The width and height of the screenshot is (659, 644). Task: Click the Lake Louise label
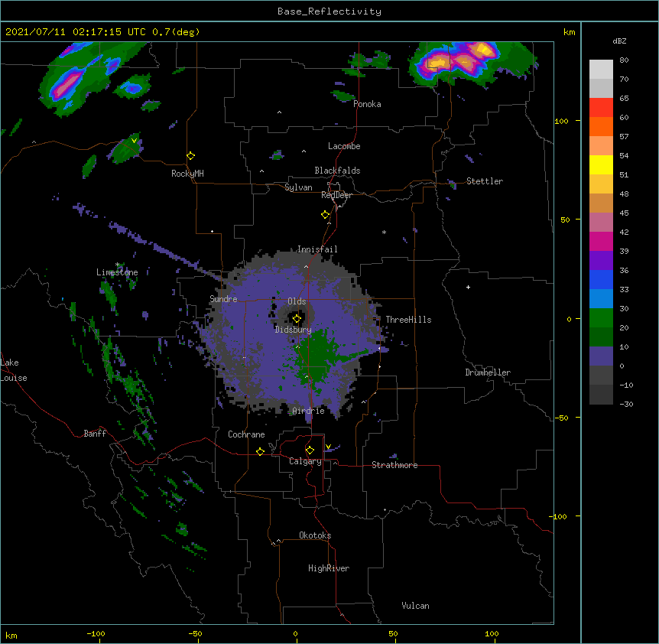click(x=14, y=370)
